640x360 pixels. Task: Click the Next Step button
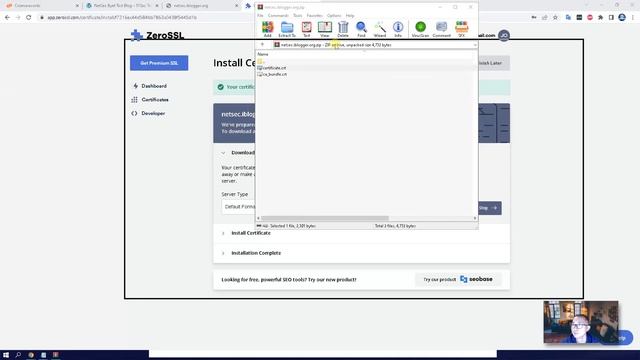[x=489, y=208]
